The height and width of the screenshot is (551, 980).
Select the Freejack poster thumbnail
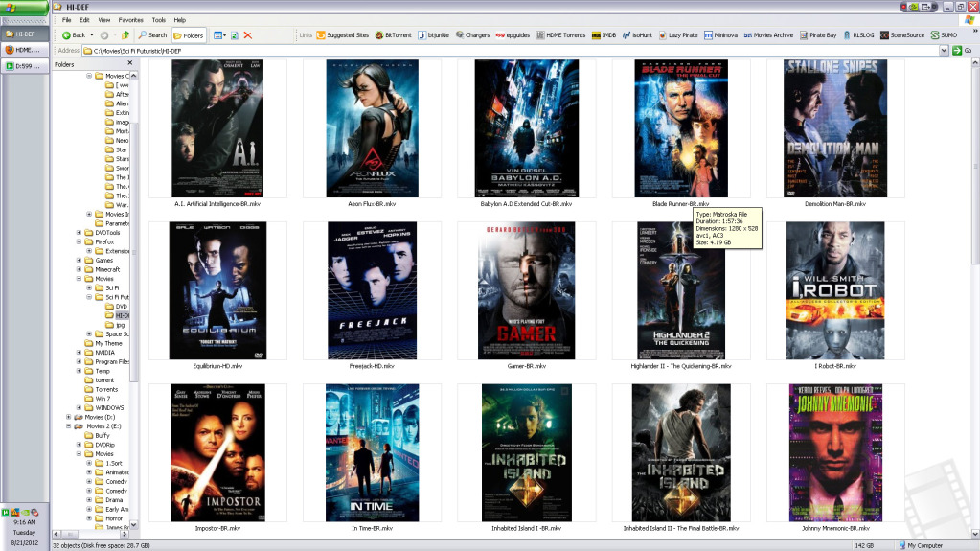372,290
